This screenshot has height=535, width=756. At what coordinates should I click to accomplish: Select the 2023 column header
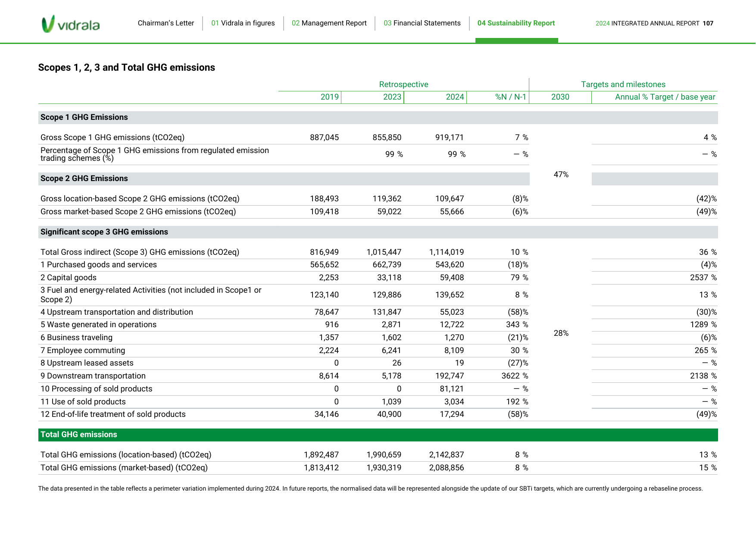tap(392, 97)
